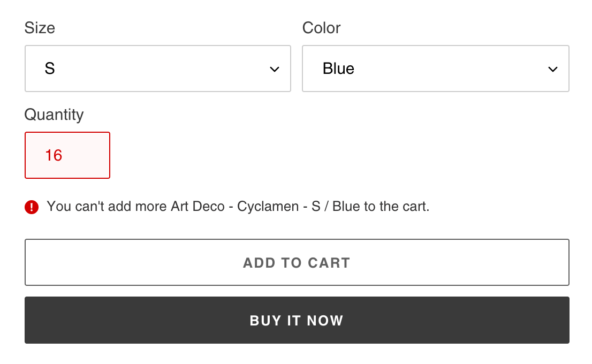Click the Quantity input showing 16
Viewport: 592px width, 364px height.
point(67,155)
